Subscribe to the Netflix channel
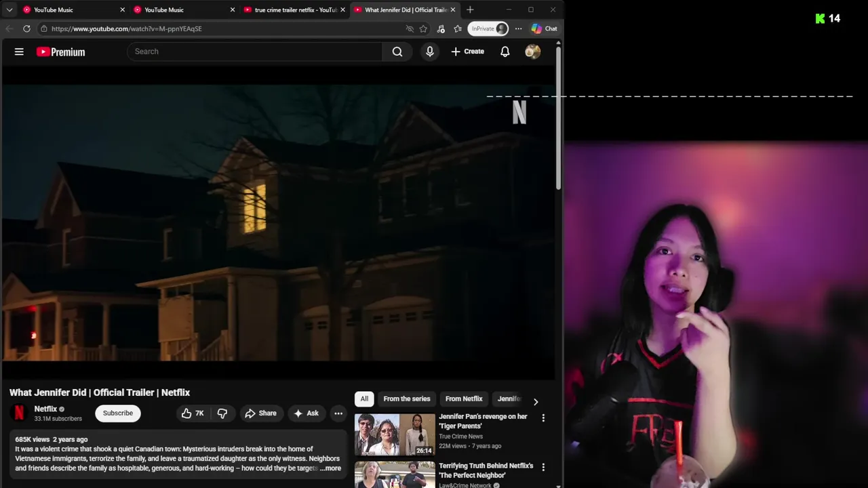This screenshot has height=488, width=868. coord(118,413)
